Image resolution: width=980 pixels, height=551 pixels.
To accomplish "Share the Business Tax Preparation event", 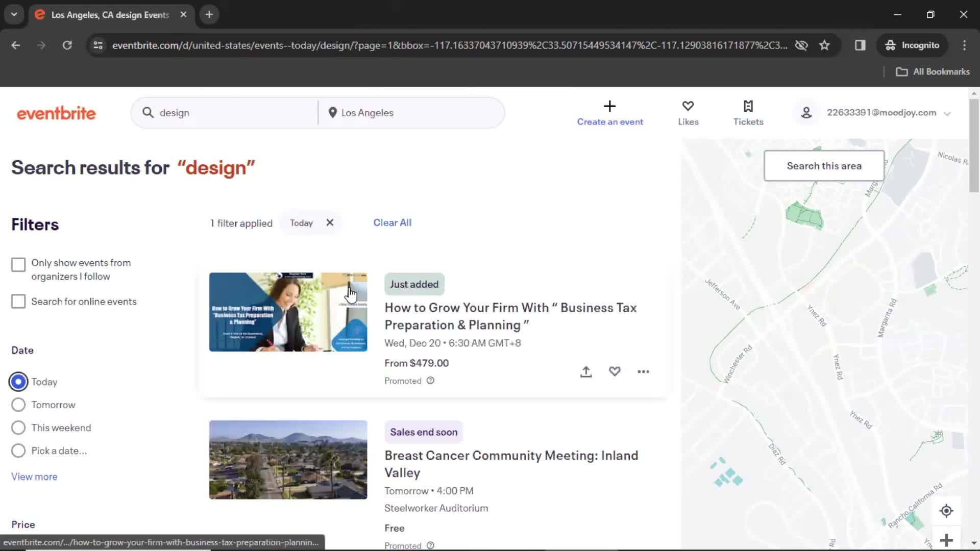I will [586, 372].
